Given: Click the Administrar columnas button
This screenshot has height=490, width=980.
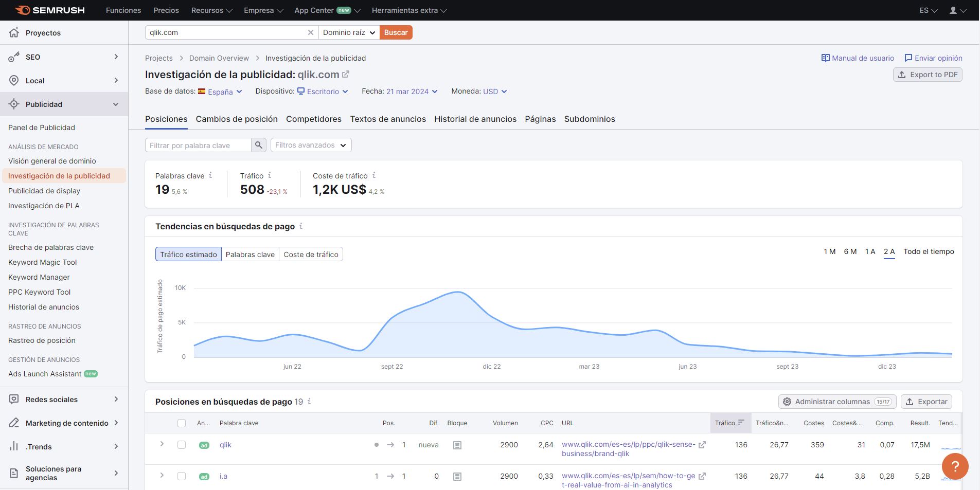Looking at the screenshot, I should click(x=838, y=402).
